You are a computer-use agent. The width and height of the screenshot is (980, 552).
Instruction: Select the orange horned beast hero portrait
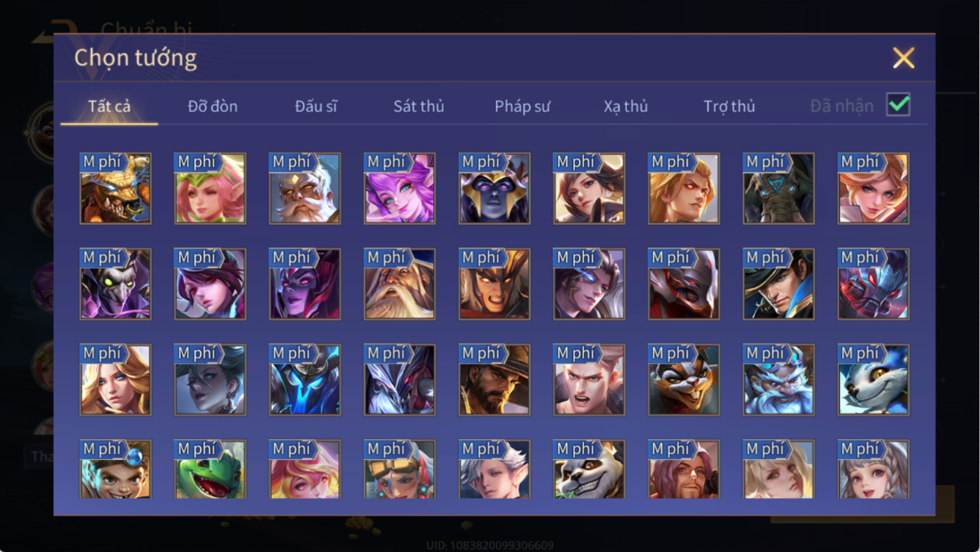(x=115, y=188)
